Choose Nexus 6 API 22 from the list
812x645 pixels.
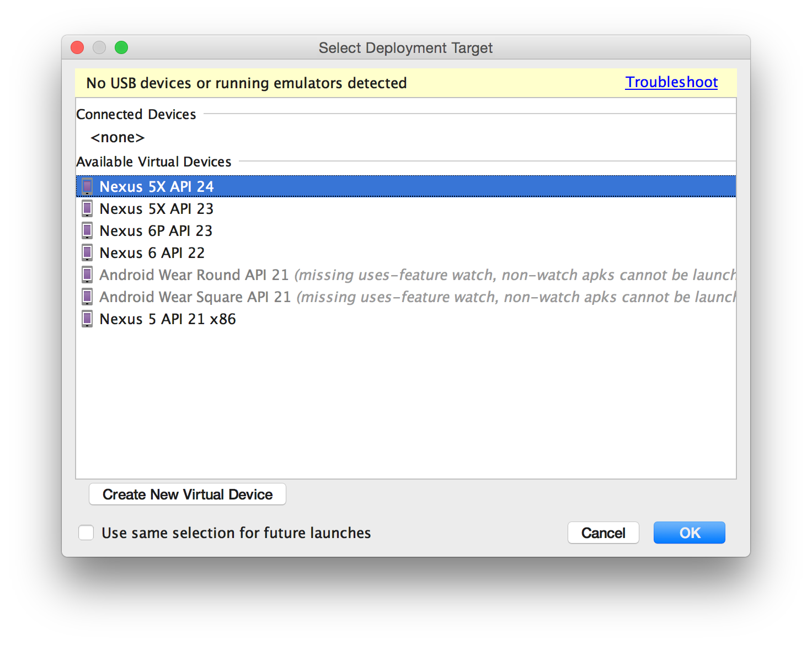406,252
